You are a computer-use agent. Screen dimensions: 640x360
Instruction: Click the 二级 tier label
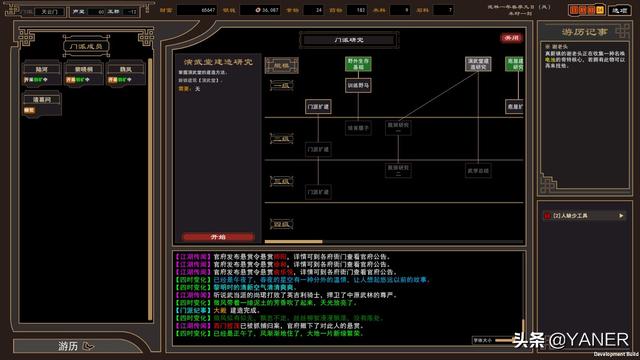click(x=282, y=138)
